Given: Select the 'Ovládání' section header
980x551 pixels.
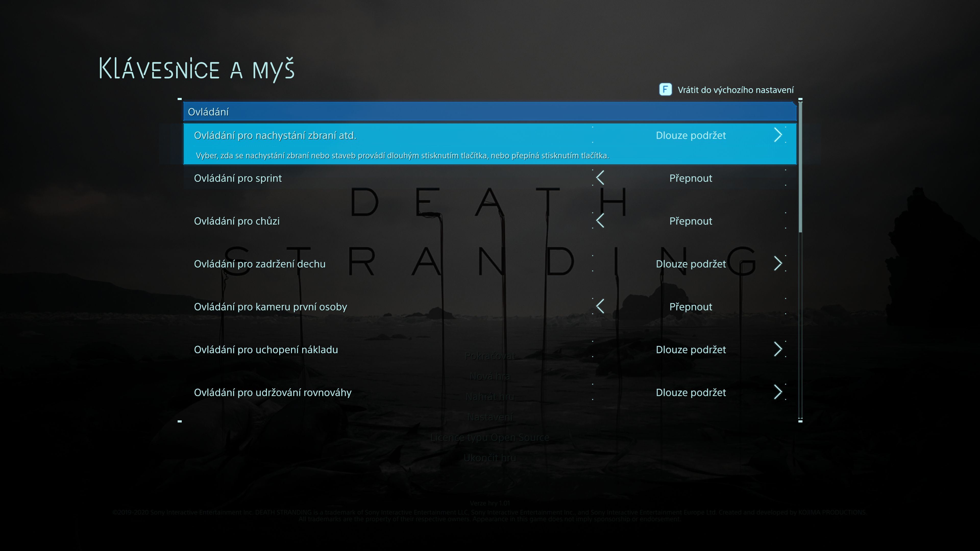Looking at the screenshot, I should pyautogui.click(x=490, y=112).
